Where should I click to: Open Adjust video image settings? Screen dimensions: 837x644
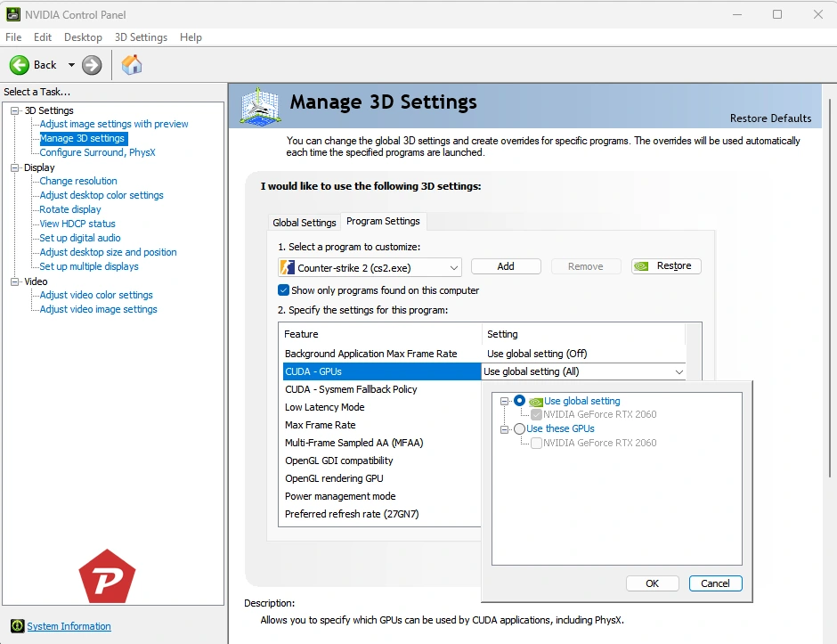98,309
